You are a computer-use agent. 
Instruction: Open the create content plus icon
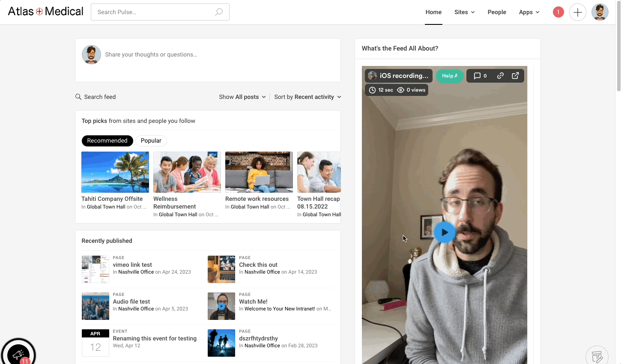[577, 12]
